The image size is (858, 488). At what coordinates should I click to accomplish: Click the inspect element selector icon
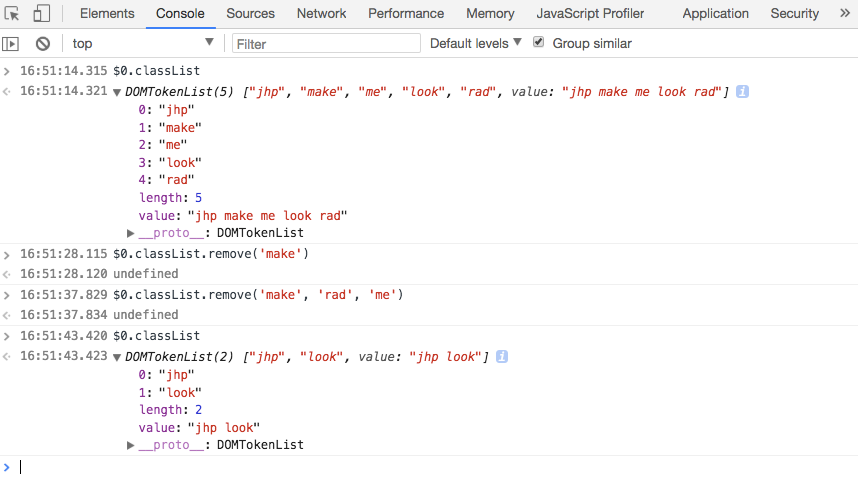(x=13, y=14)
